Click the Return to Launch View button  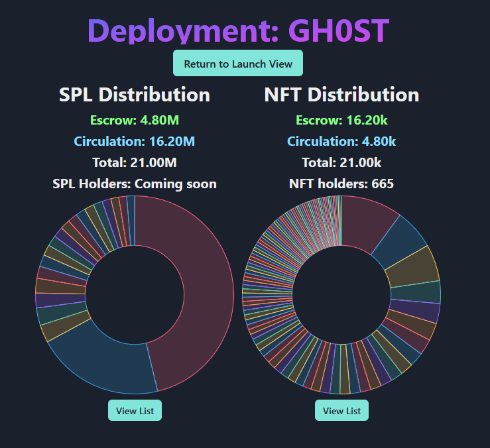tap(237, 64)
